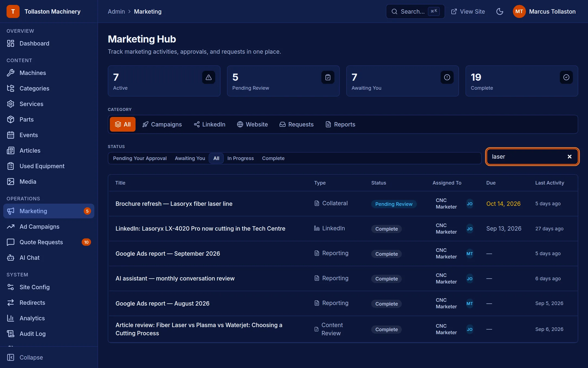Filter status by In Progress
This screenshot has height=368, width=588.
(241, 158)
